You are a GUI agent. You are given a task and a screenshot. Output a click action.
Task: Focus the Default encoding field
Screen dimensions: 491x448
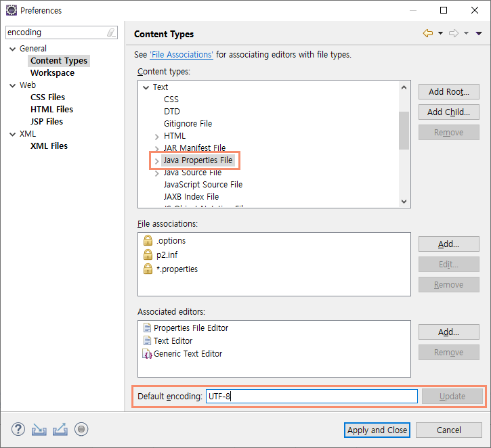(x=312, y=397)
